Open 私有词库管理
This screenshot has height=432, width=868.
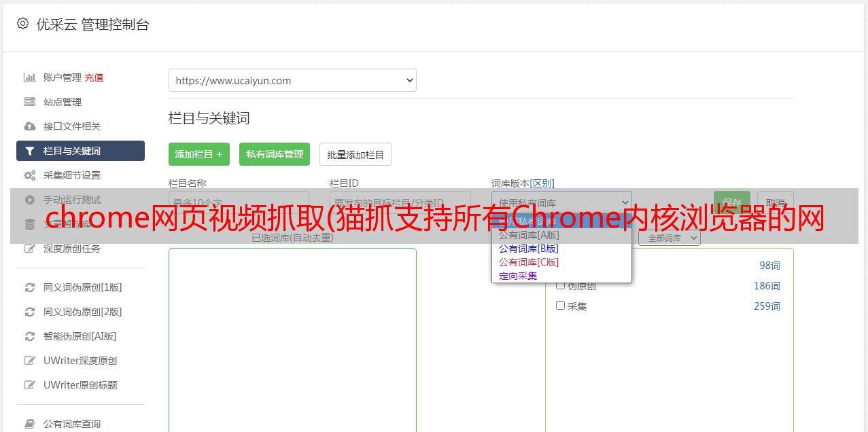tap(275, 154)
